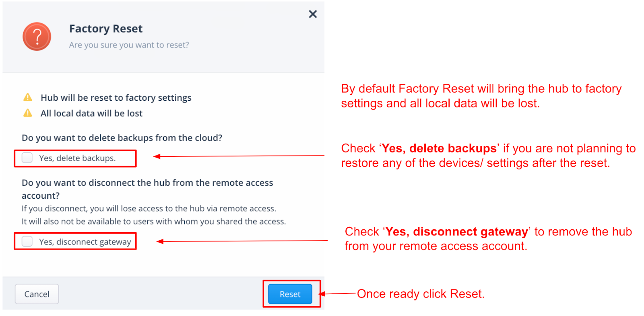Viewport: 644px width, 316px height.
Task: Click the warning icon beside "Hub will be reset to factory settings"
Action: [27, 97]
